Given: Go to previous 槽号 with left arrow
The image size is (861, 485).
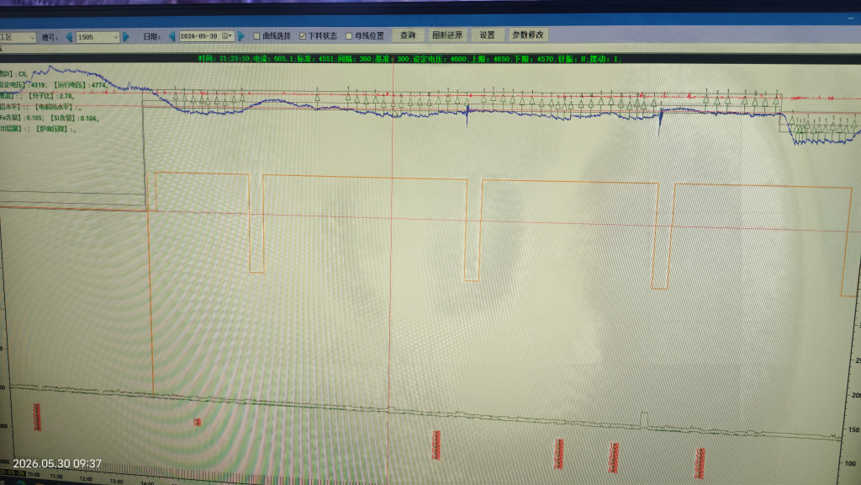Looking at the screenshot, I should point(69,37).
